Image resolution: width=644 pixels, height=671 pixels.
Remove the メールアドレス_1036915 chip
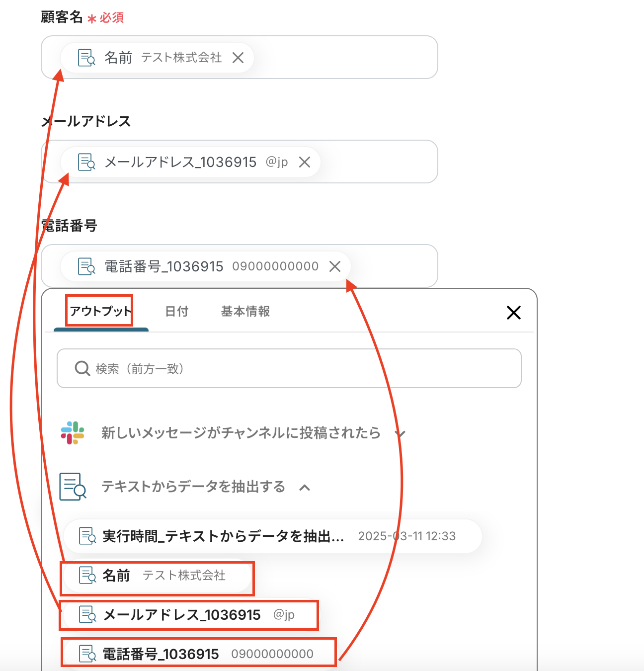tap(305, 162)
